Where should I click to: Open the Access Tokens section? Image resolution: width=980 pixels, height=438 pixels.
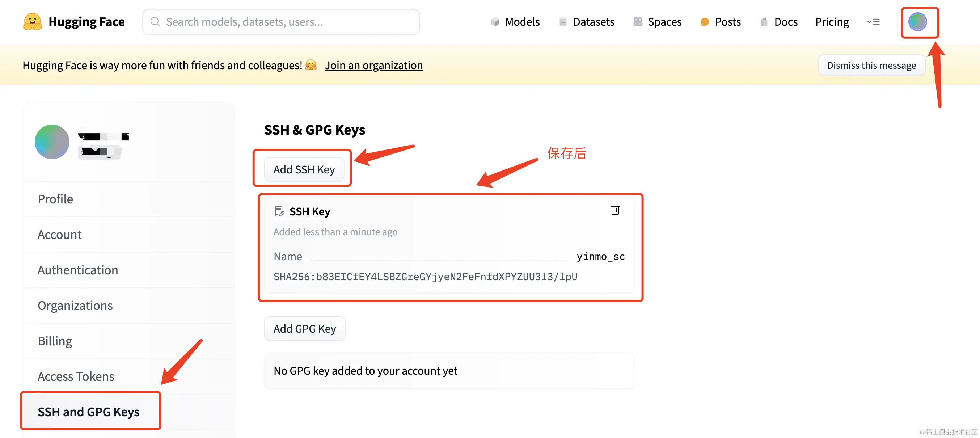pos(76,376)
